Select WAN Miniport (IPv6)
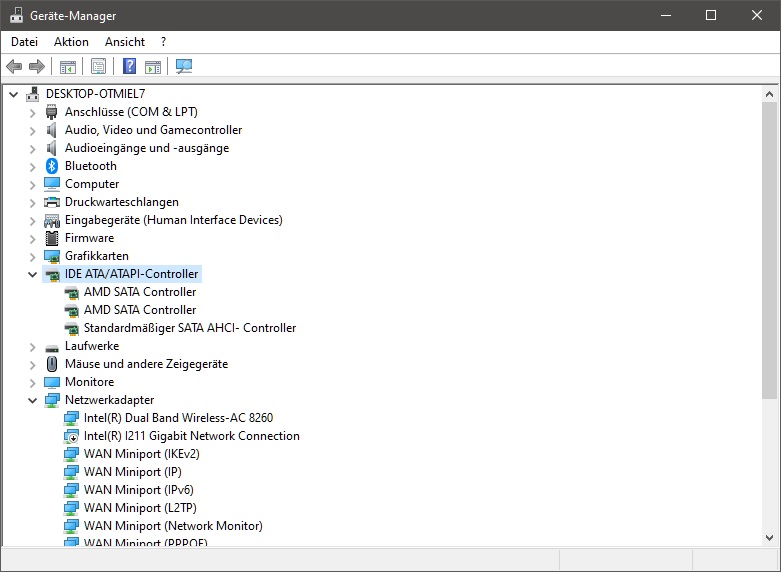Viewport: 781px width, 572px height. pyautogui.click(x=138, y=489)
